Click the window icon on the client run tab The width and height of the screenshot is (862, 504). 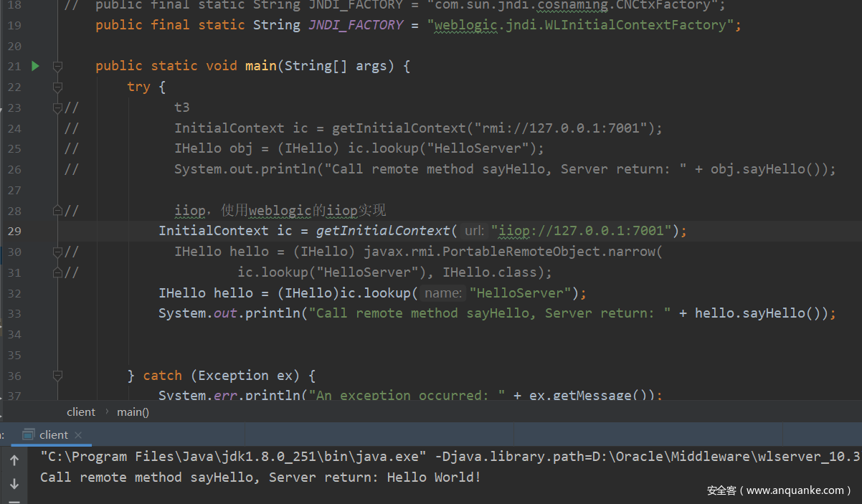(28, 434)
